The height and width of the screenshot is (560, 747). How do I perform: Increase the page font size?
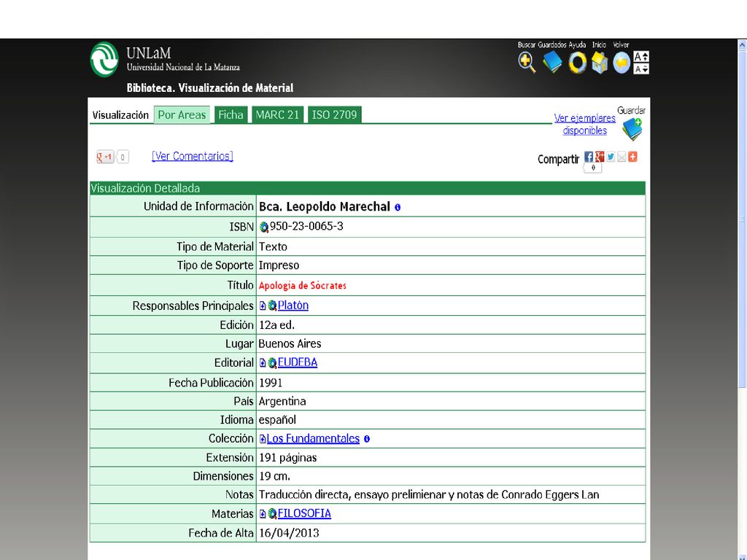click(x=641, y=57)
